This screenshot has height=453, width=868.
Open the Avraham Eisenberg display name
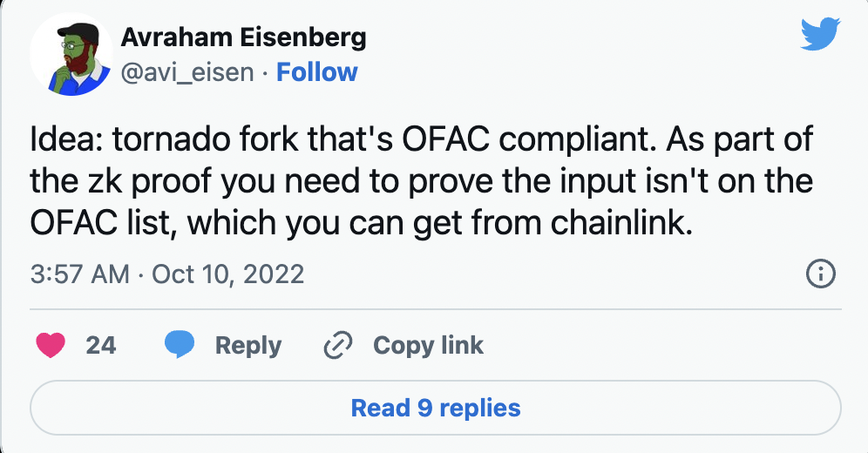pos(243,37)
